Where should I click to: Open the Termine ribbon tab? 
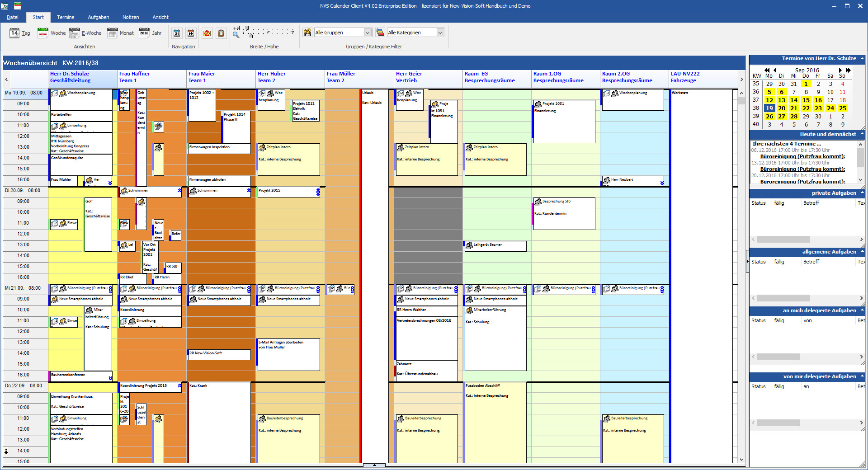(x=66, y=17)
